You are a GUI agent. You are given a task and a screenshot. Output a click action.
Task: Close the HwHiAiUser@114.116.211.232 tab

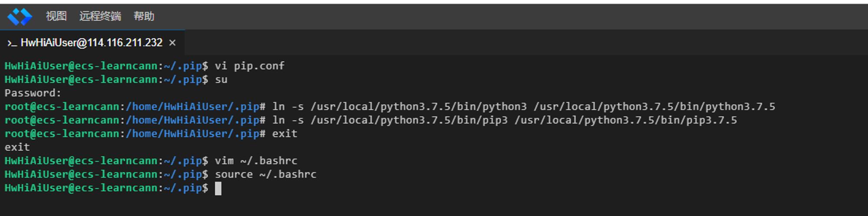172,43
